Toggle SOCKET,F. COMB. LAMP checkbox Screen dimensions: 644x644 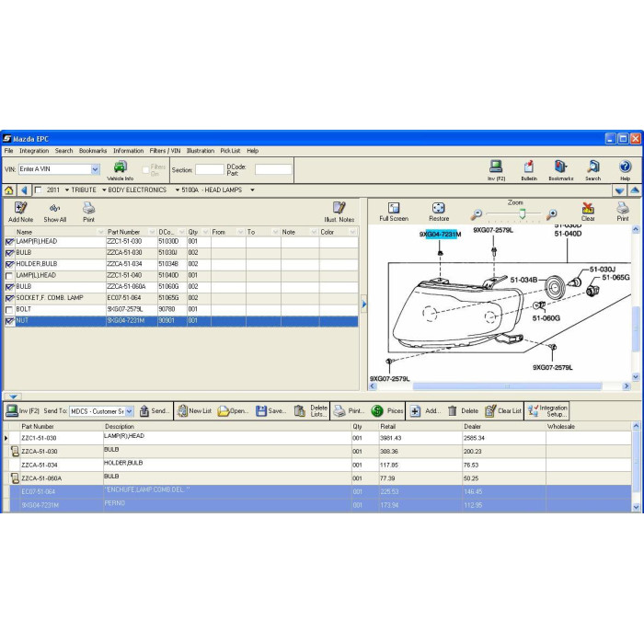point(9,298)
